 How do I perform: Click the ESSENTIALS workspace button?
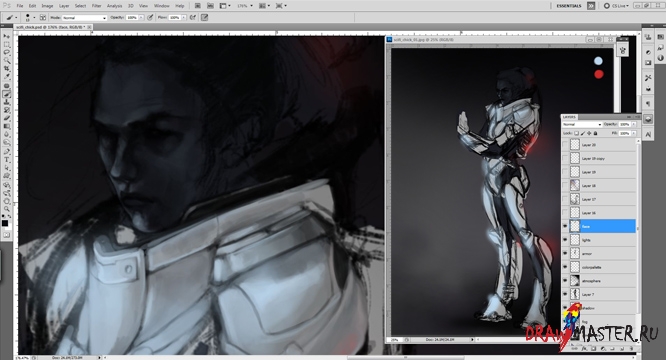[x=569, y=6]
